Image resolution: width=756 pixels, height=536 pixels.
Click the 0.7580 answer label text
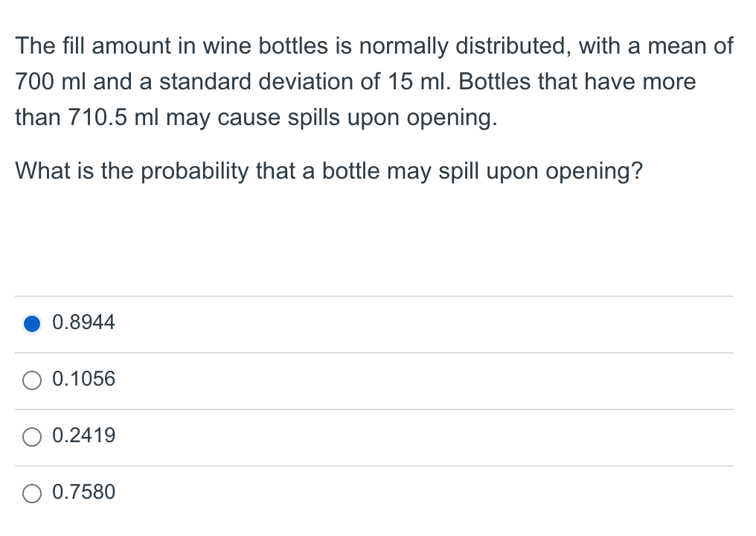tap(83, 491)
